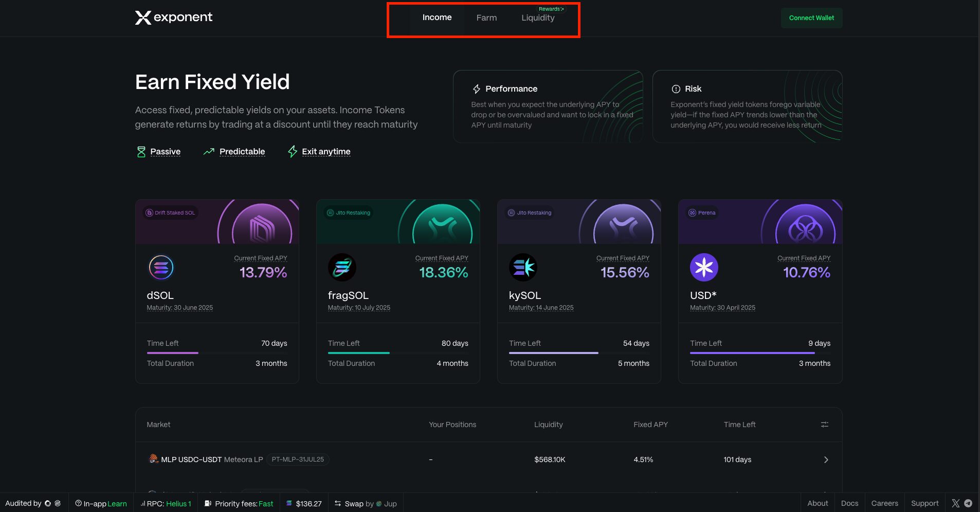Screen dimensions: 980x512
Task: Click the kySOL card's Jito Restaking badge
Action: point(530,213)
